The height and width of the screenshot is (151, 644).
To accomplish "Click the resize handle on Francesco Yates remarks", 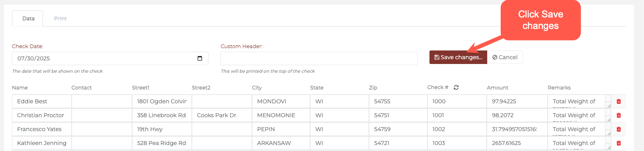I will [x=609, y=134].
